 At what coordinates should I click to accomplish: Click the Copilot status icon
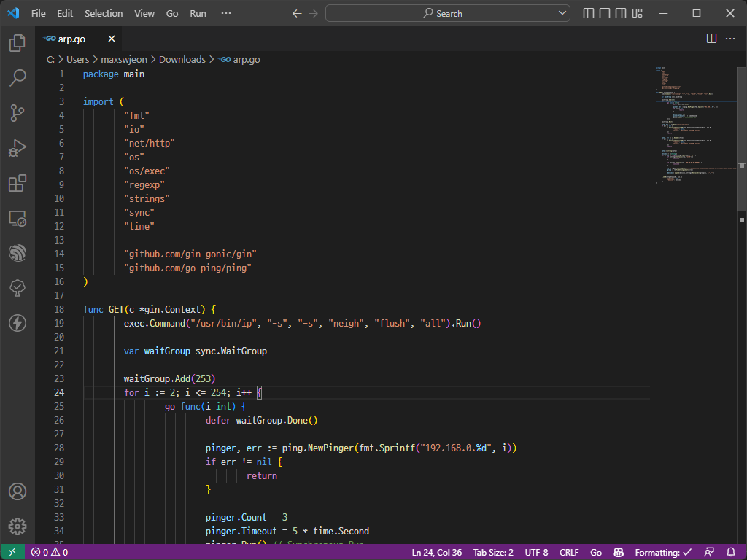point(618,553)
